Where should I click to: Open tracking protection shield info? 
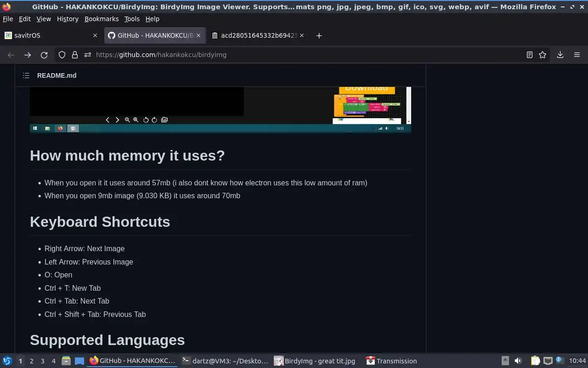tap(62, 55)
